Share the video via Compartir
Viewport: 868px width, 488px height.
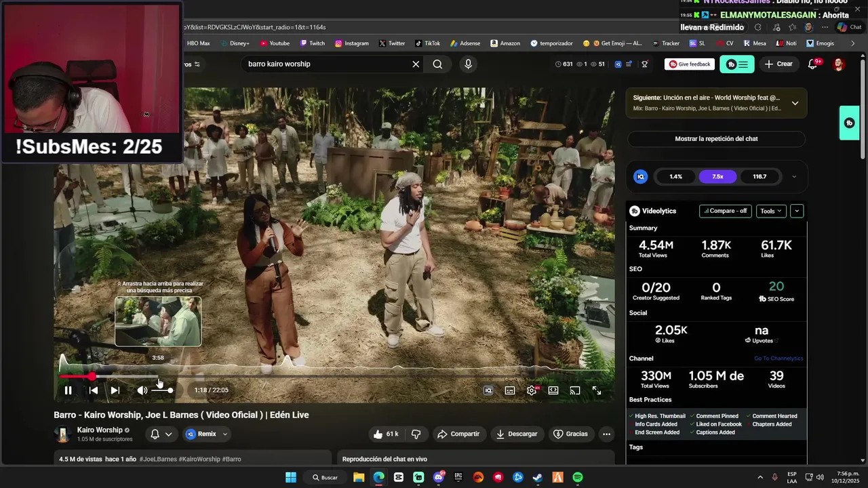(x=458, y=434)
